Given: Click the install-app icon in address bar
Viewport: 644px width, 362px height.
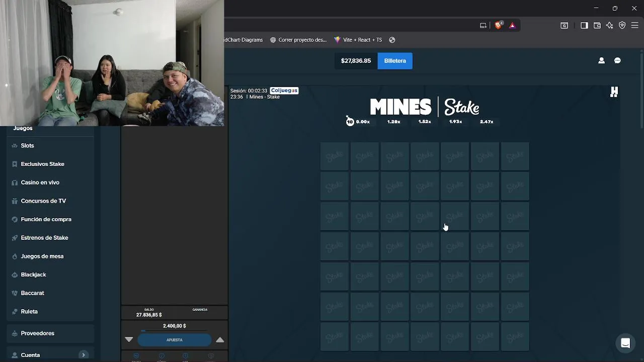Looking at the screenshot, I should tap(483, 25).
